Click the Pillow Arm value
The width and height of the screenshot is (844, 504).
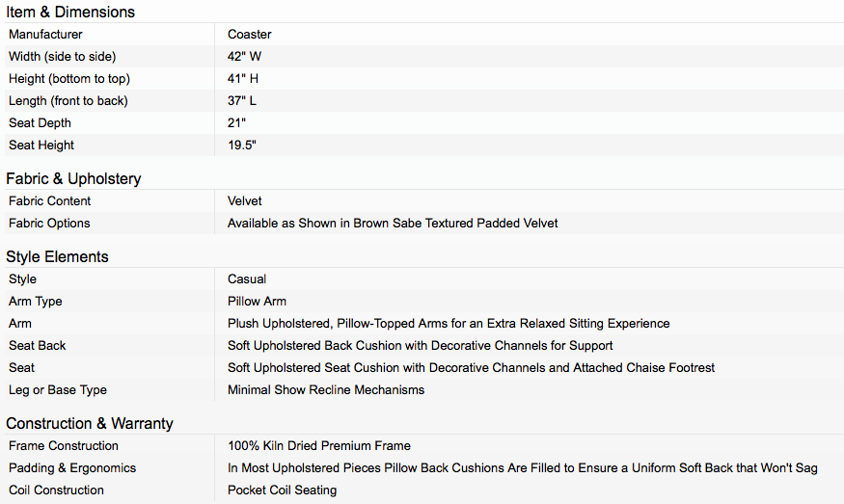coord(257,302)
